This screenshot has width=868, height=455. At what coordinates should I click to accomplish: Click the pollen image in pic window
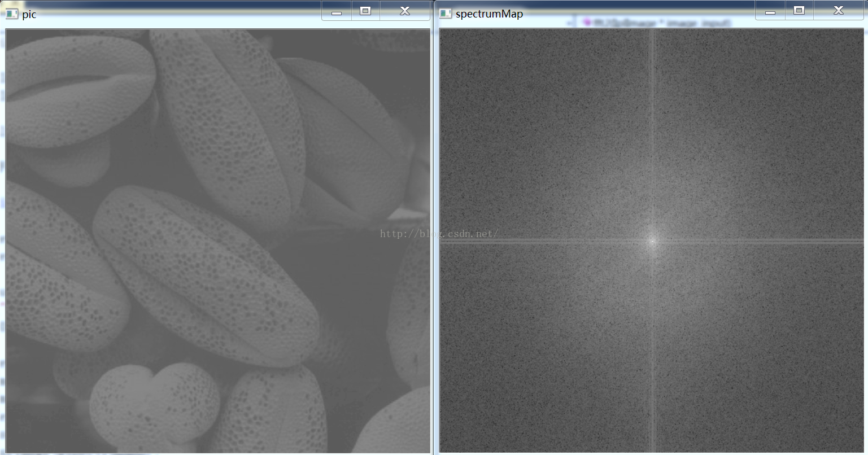click(218, 241)
